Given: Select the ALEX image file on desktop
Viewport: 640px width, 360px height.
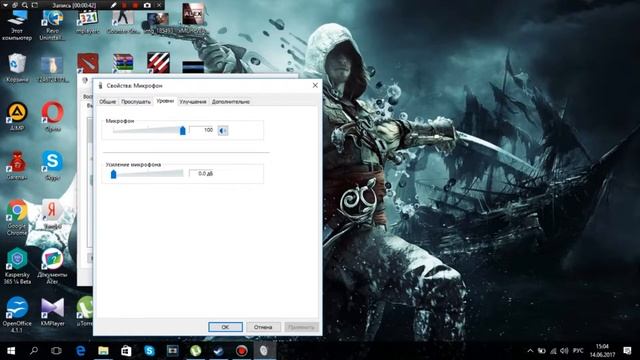Looking at the screenshot, I should coord(193,19).
